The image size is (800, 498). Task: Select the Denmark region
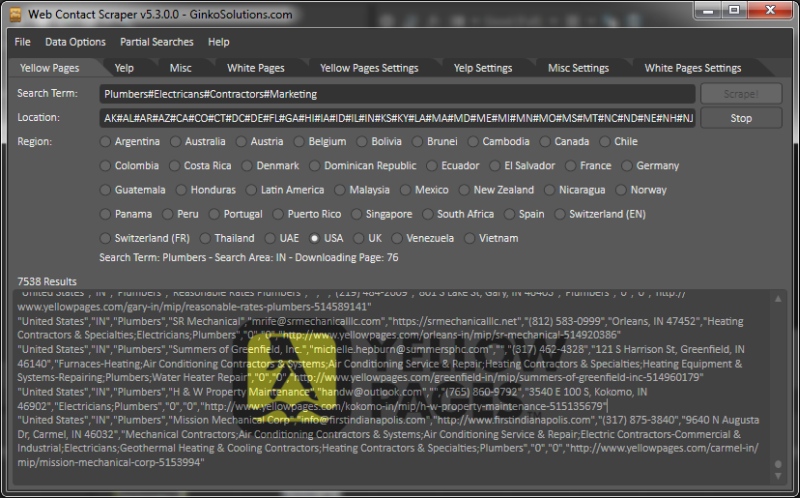tap(270, 165)
